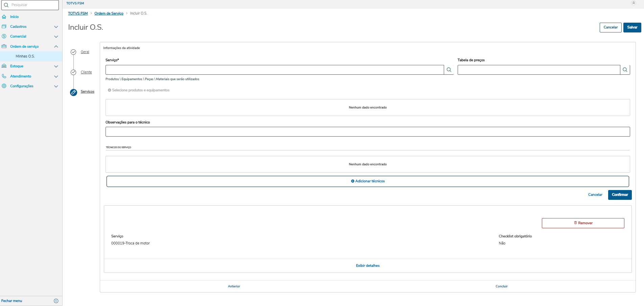Viewport: 644px width, 306px height.
Task: Collapse sidebar with Fechar menu arrow icon
Action: pyautogui.click(x=56, y=301)
